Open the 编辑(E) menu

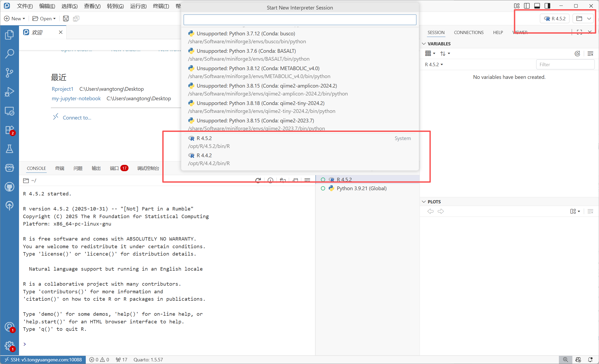point(47,6)
